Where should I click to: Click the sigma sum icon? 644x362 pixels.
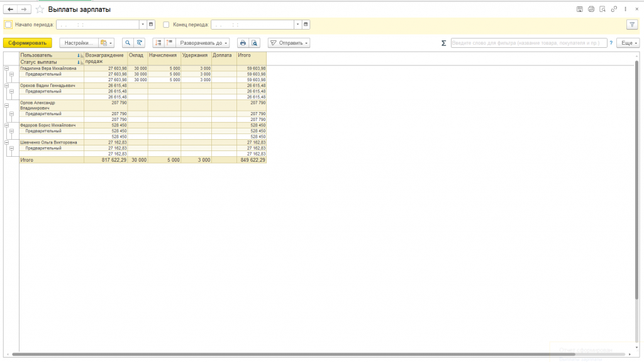click(x=443, y=43)
